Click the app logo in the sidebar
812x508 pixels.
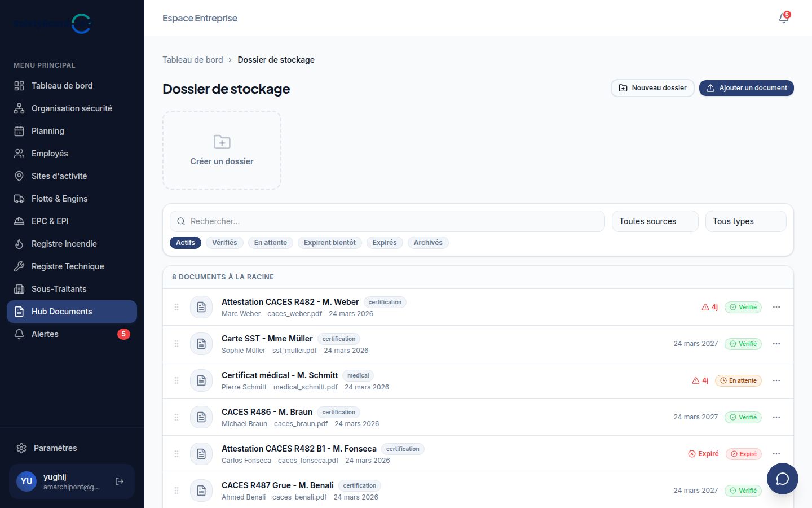pos(52,24)
